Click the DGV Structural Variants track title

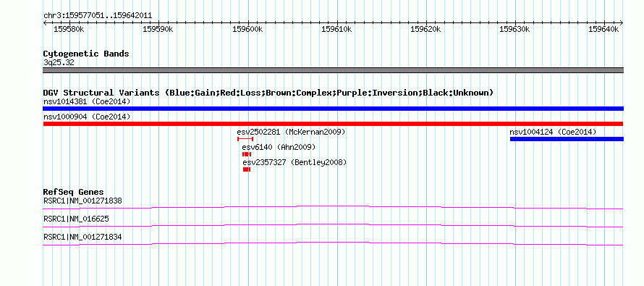point(268,93)
